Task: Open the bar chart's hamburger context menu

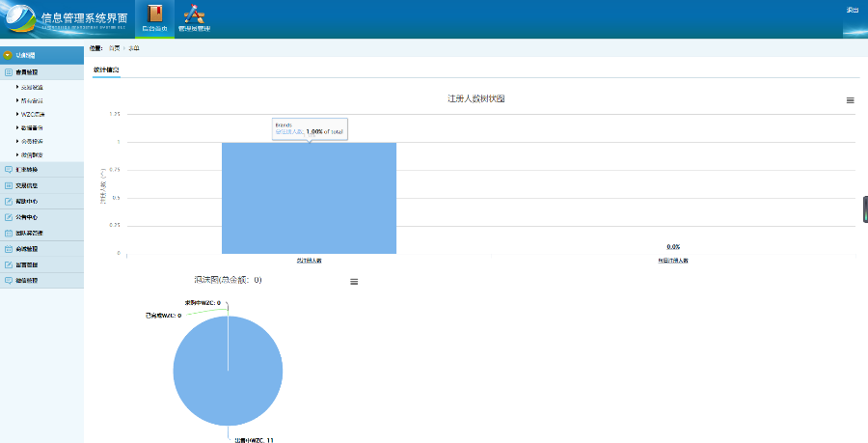Action: coord(851,100)
